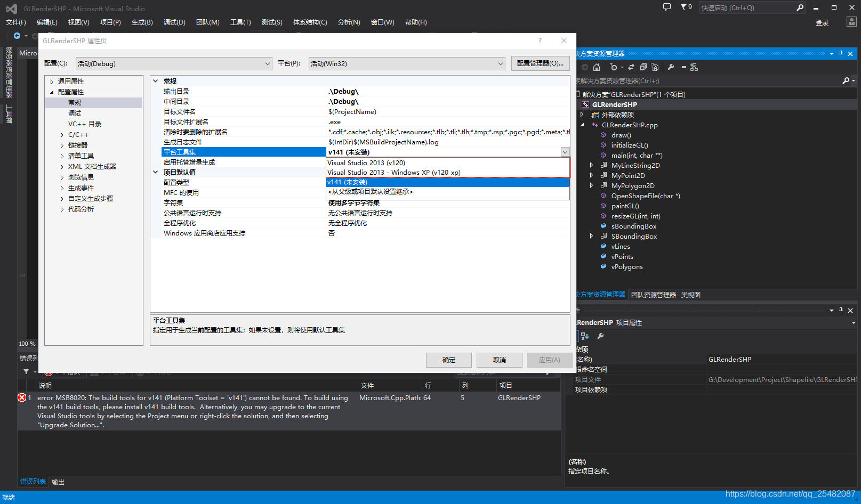This screenshot has width=861, height=504.
Task: Open the 调试(D) menu
Action: tap(174, 22)
